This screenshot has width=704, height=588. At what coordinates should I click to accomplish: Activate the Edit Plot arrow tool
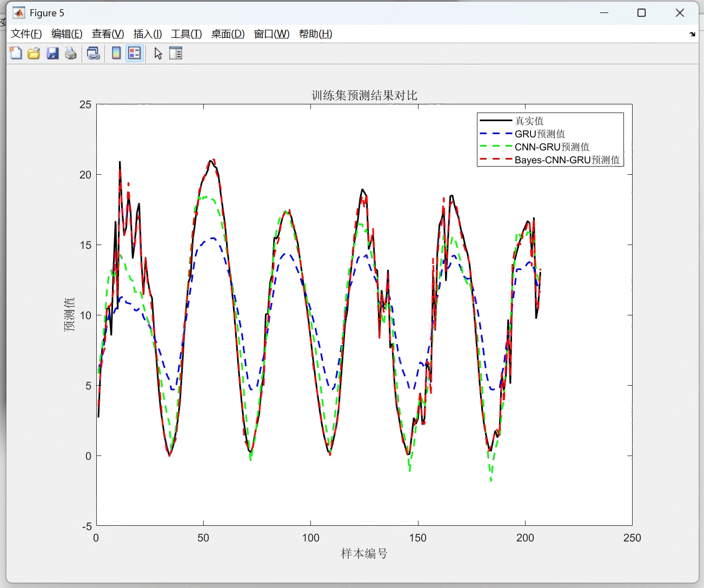click(x=158, y=53)
